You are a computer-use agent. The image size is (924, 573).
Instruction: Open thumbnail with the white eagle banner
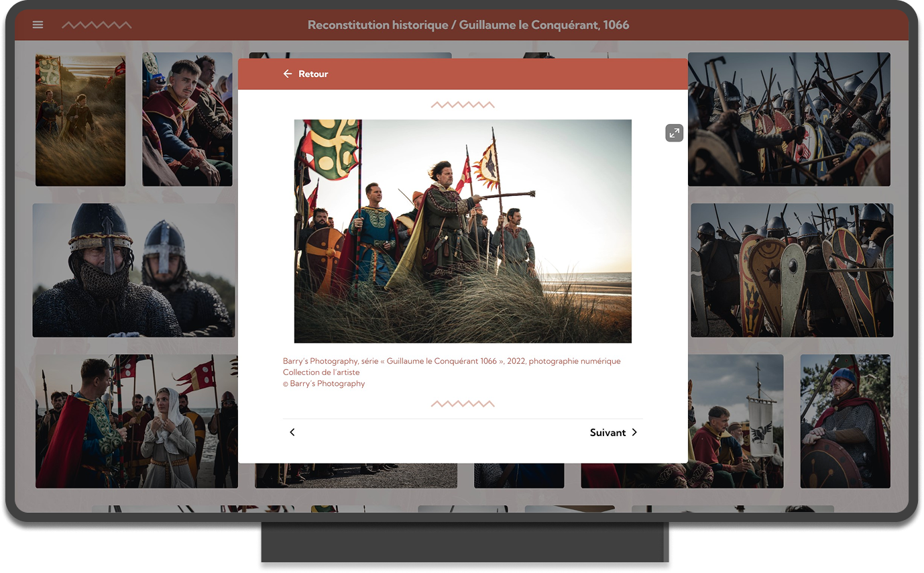(x=736, y=421)
